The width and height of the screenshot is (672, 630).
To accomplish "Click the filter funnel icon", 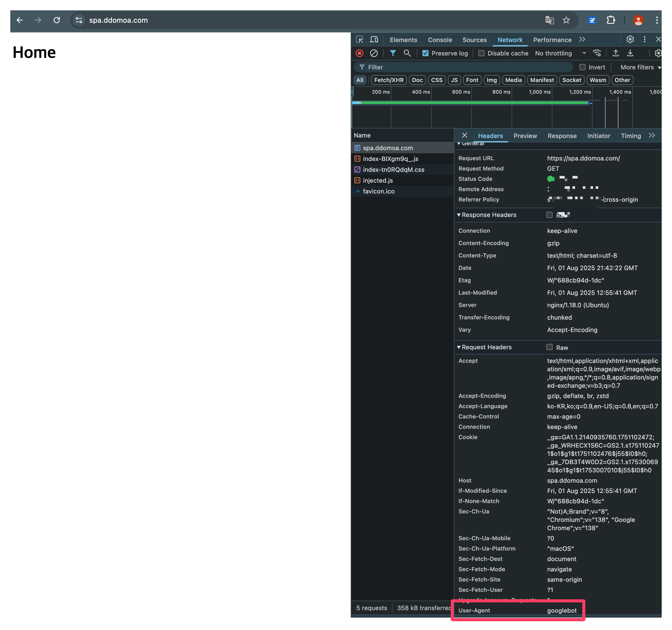I will [392, 53].
